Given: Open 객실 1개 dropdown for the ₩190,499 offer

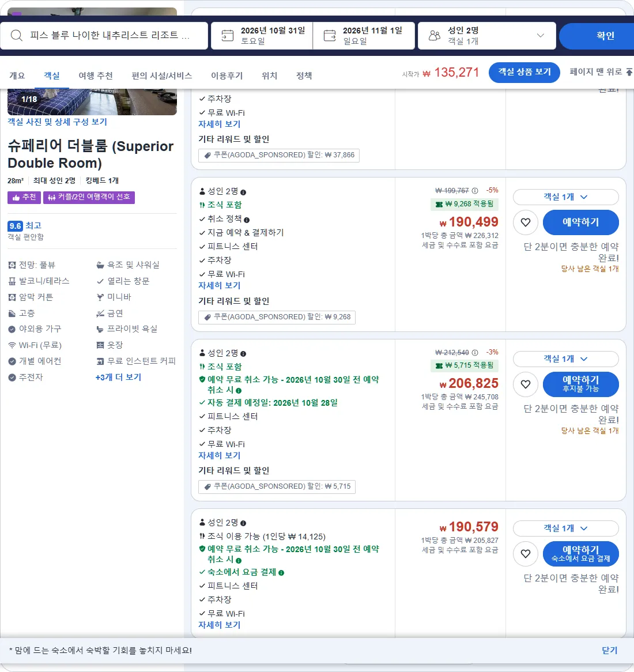Looking at the screenshot, I should click(565, 197).
